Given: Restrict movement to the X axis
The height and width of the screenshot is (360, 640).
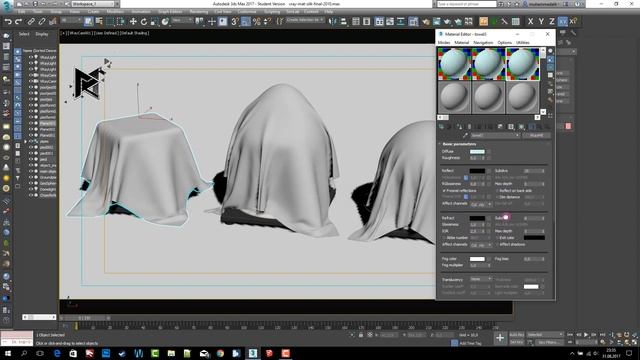Looking at the screenshot, I should (530, 22).
